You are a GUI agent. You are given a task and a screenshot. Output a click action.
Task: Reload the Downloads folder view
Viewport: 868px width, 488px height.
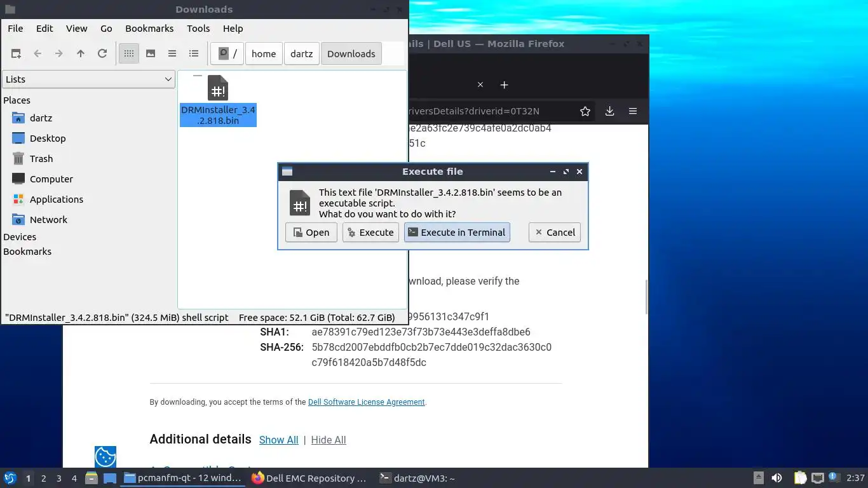tap(102, 54)
